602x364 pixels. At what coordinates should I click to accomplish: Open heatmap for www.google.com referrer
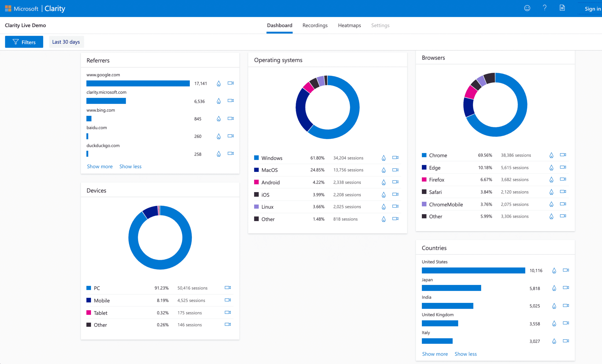219,83
